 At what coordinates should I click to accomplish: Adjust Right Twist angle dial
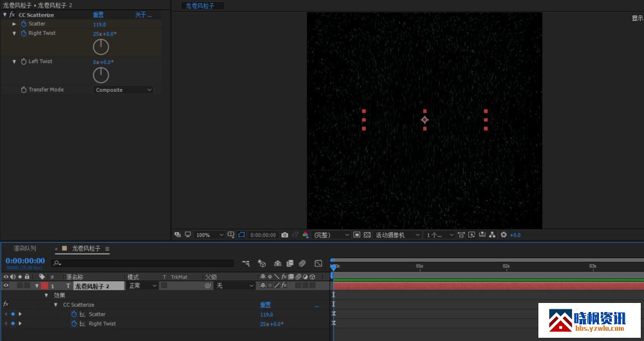click(100, 47)
